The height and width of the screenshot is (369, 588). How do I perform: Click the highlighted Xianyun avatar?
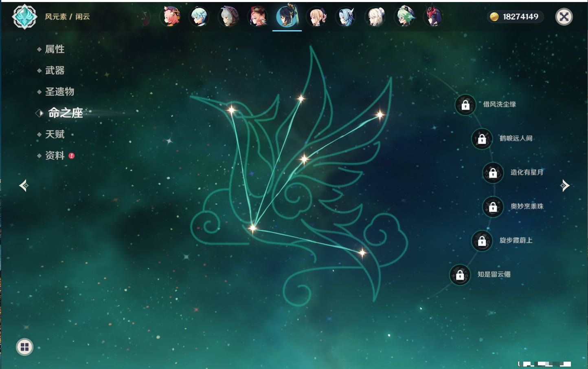287,16
